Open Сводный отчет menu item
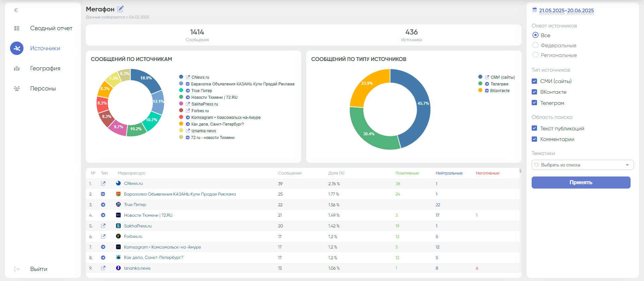This screenshot has height=281, width=644. (x=51, y=28)
